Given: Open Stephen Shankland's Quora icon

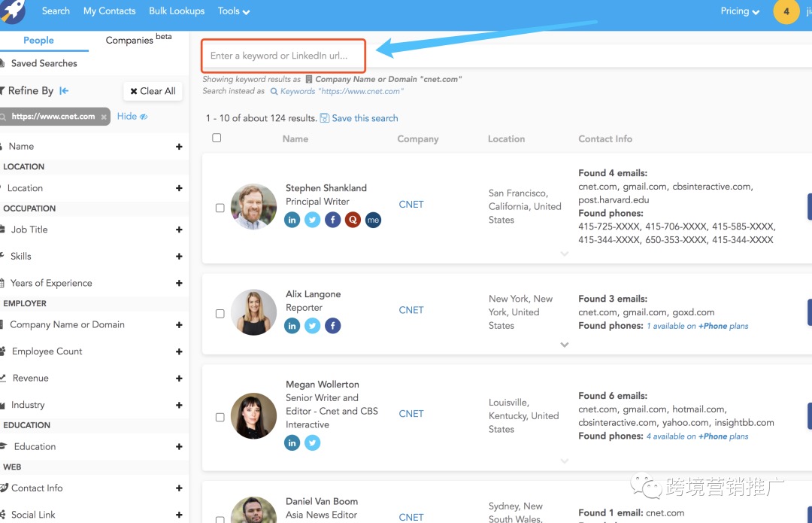Looking at the screenshot, I should (353, 220).
